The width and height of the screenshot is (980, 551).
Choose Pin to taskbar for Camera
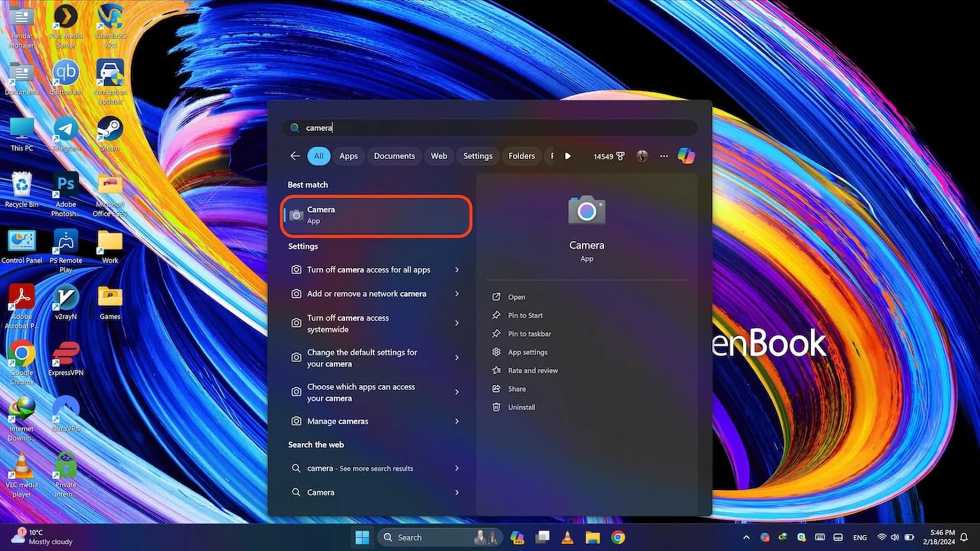(x=529, y=334)
